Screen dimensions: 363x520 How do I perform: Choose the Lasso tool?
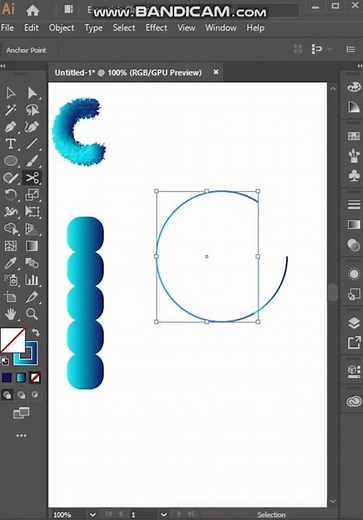click(32, 110)
